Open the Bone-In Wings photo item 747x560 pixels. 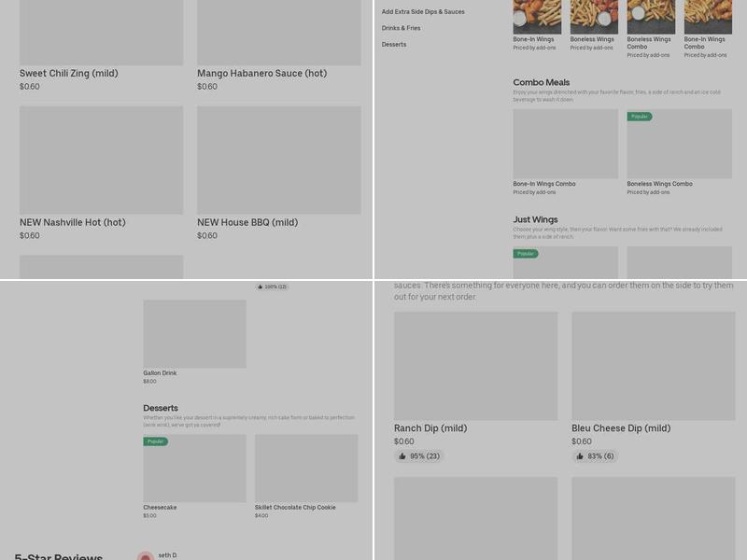click(x=537, y=16)
